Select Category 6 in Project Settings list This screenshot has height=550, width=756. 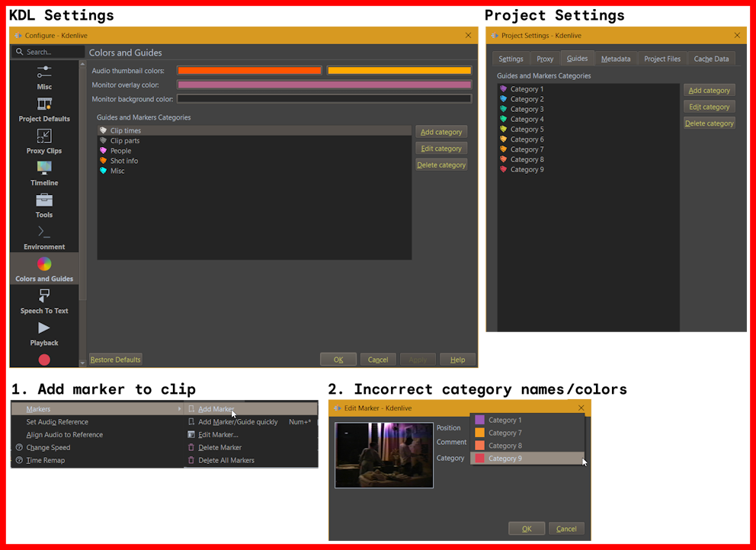[x=588, y=140]
